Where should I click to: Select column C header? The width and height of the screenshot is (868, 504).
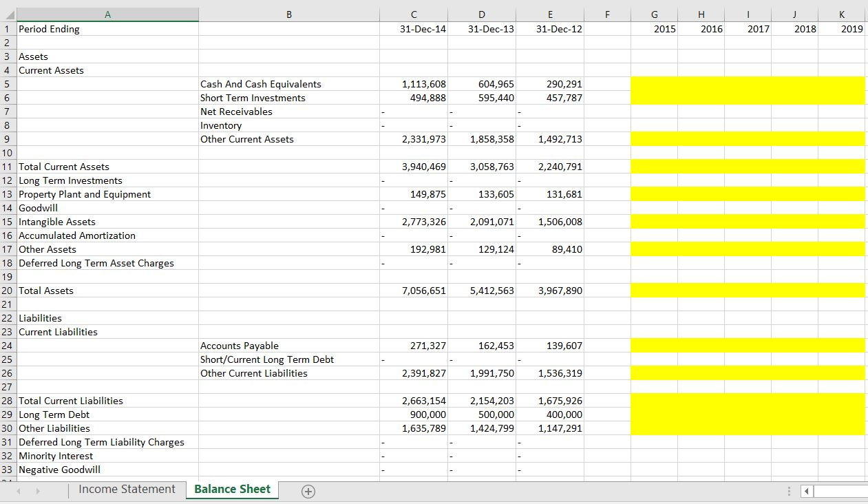pos(414,14)
